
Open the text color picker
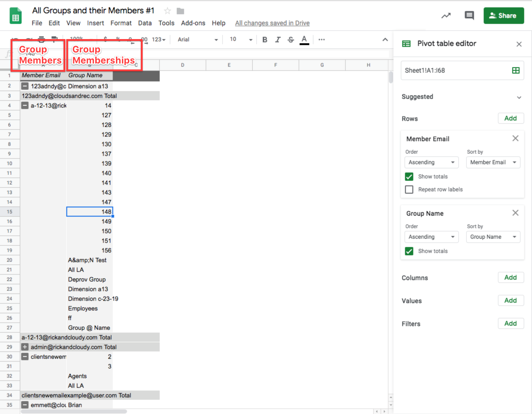[304, 40]
